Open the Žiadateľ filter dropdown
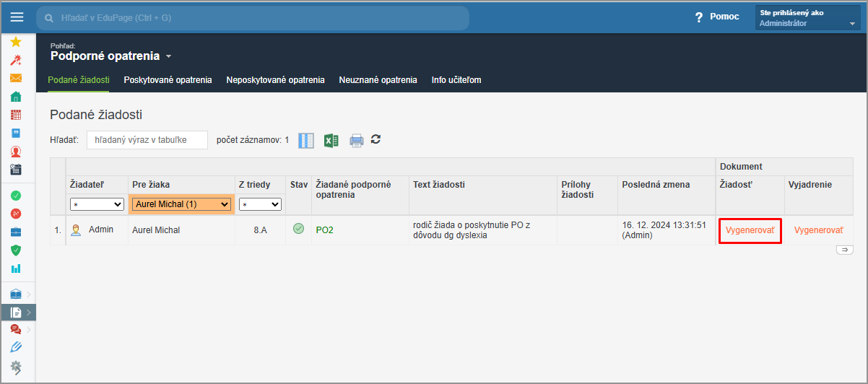The height and width of the screenshot is (384, 868). point(97,204)
